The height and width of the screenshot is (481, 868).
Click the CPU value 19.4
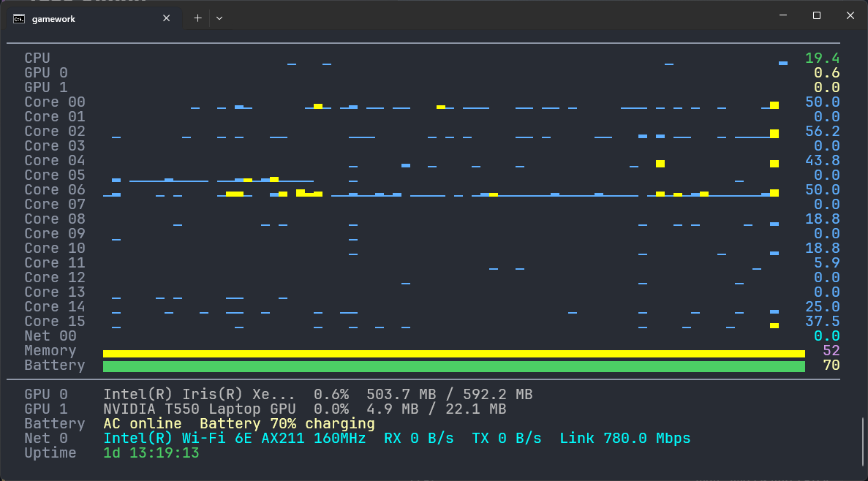[822, 58]
